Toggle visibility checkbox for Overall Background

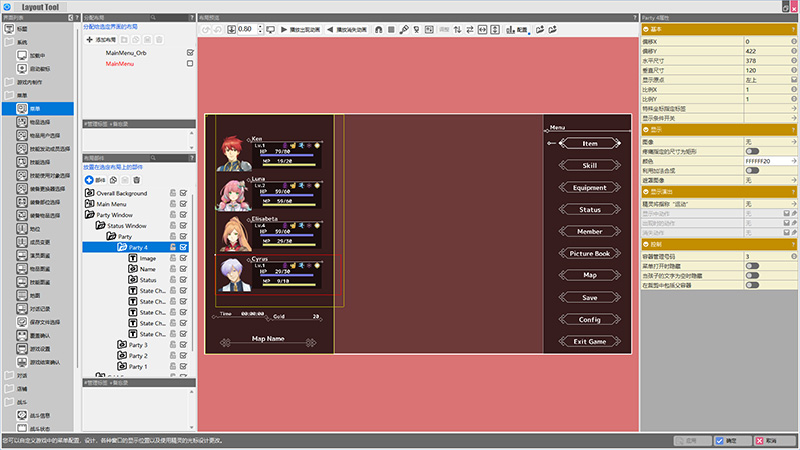(184, 193)
